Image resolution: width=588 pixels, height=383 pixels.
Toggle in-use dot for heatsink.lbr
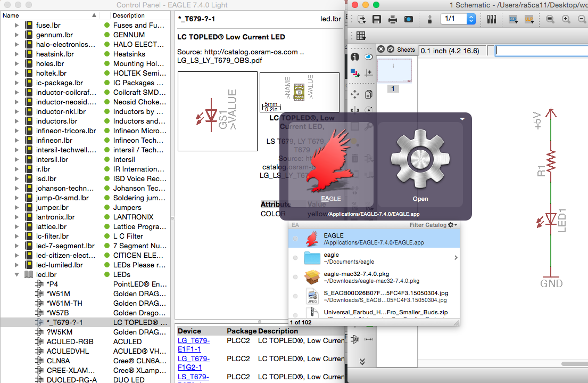(107, 54)
